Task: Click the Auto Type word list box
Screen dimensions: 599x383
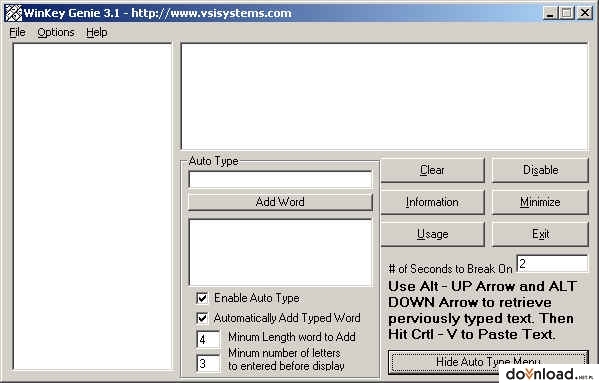Action: coord(280,252)
